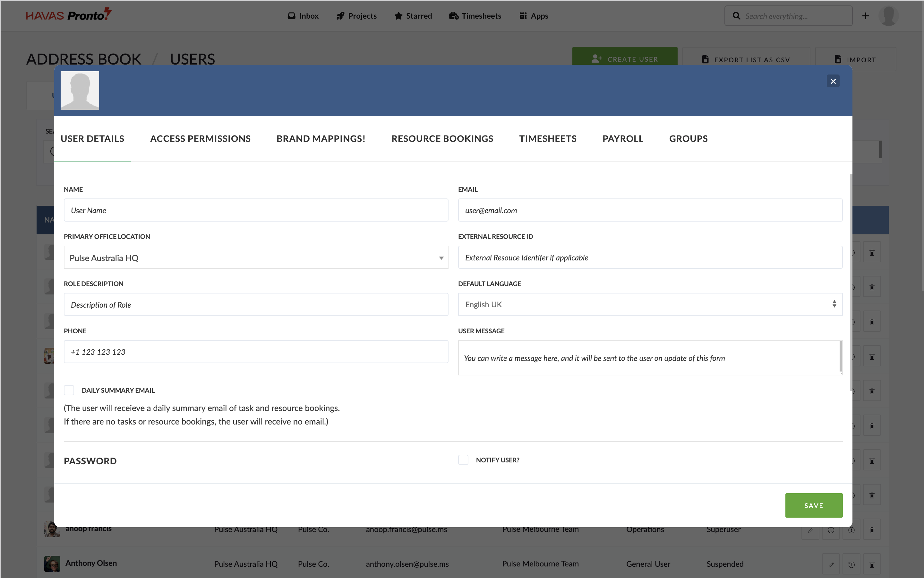Open the Default Language dropdown
The image size is (924, 578).
pos(650,304)
